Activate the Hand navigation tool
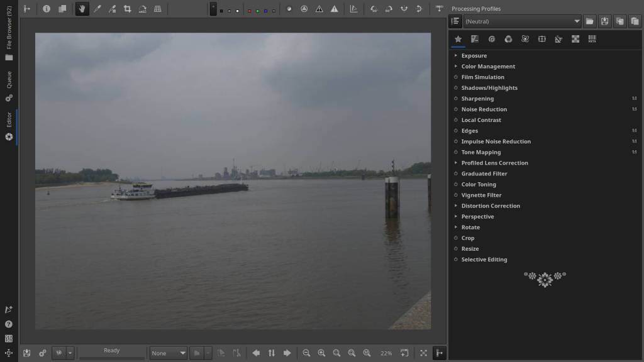Image resolution: width=644 pixels, height=362 pixels. (82, 9)
